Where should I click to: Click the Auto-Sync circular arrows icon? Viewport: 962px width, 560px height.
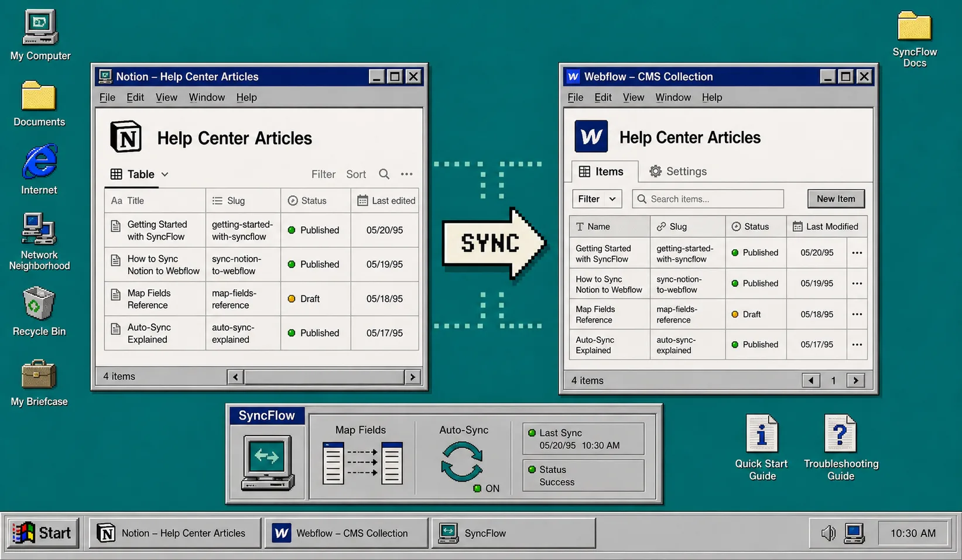(x=462, y=462)
